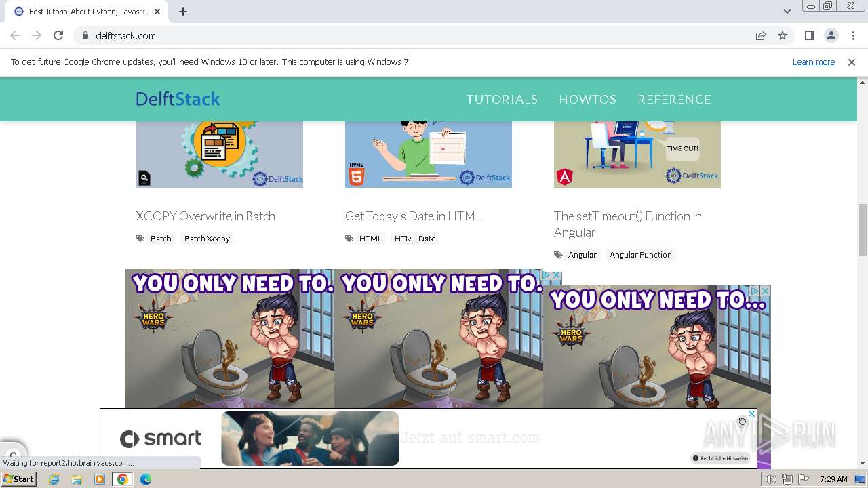Open the media player taskbar icon
This screenshot has width=868, height=488.
coord(100,479)
